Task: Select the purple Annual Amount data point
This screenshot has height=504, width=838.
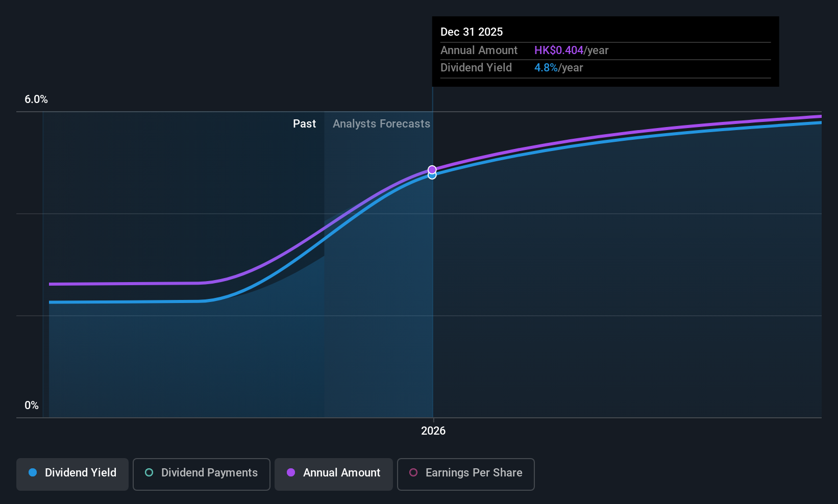Action: pos(432,169)
